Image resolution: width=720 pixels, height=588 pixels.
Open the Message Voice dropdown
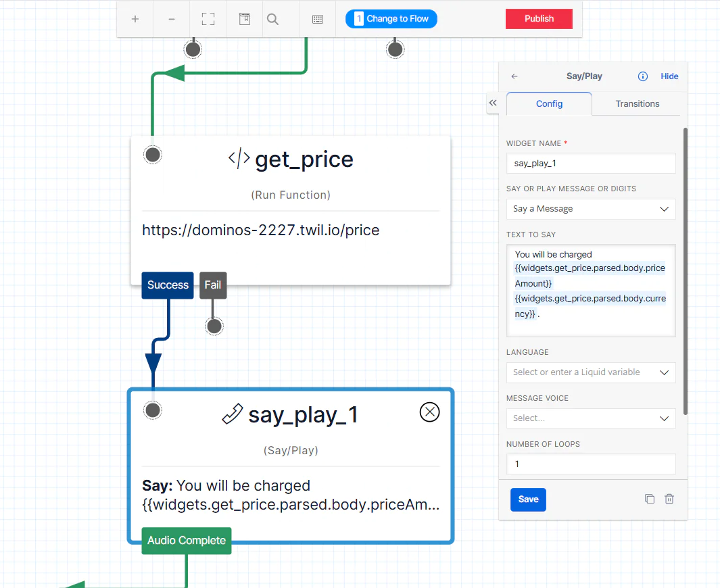coord(591,418)
